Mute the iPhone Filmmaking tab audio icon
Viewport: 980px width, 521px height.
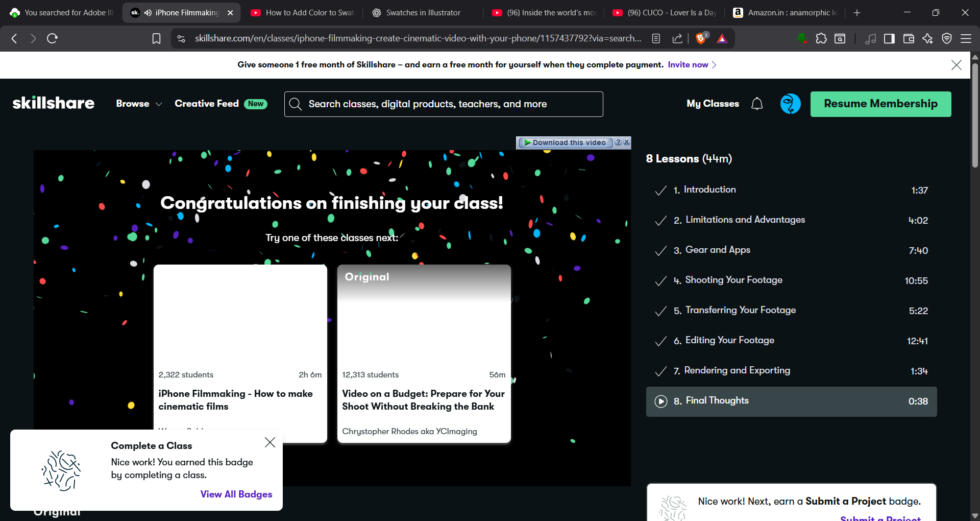[148, 13]
